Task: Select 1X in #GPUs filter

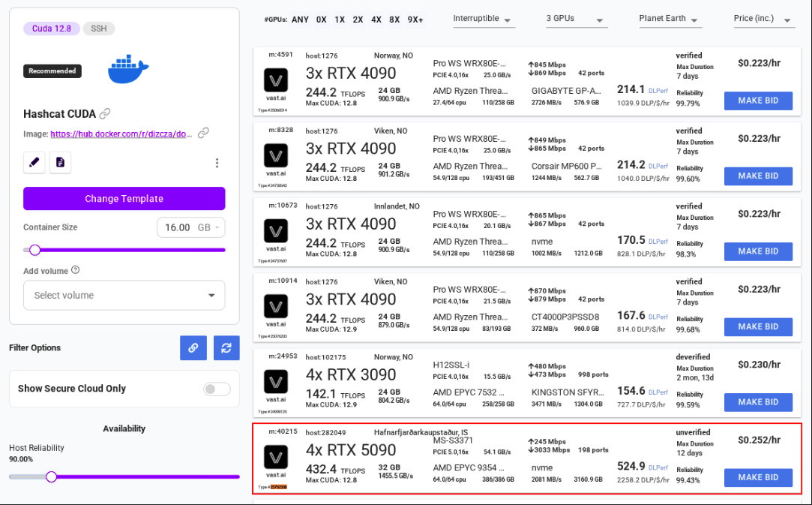Action: [x=339, y=20]
